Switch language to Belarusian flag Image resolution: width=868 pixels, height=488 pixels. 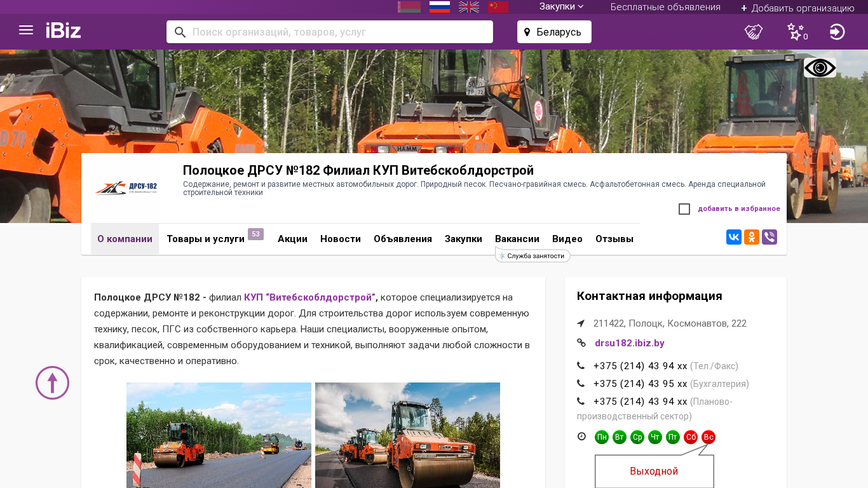point(409,7)
